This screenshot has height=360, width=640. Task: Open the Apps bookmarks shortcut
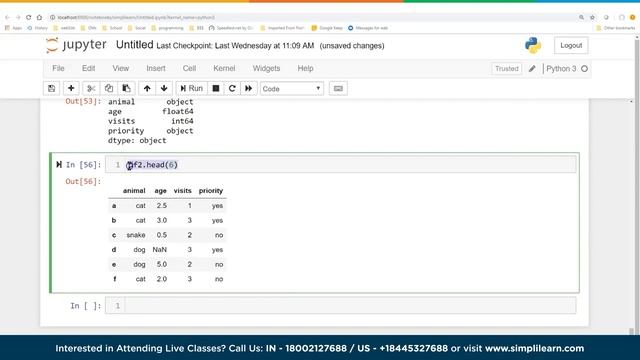[x=13, y=28]
